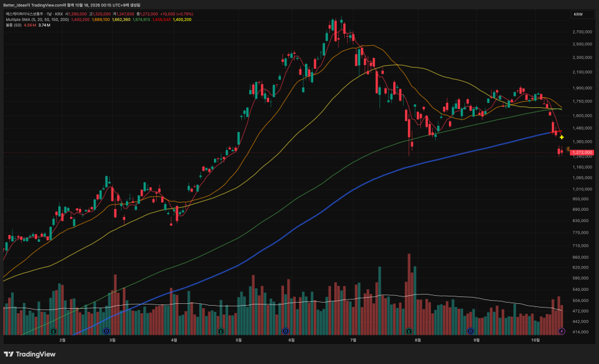Click the 2,100,000 price axis label
The width and height of the screenshot is (599, 364).
click(582, 72)
